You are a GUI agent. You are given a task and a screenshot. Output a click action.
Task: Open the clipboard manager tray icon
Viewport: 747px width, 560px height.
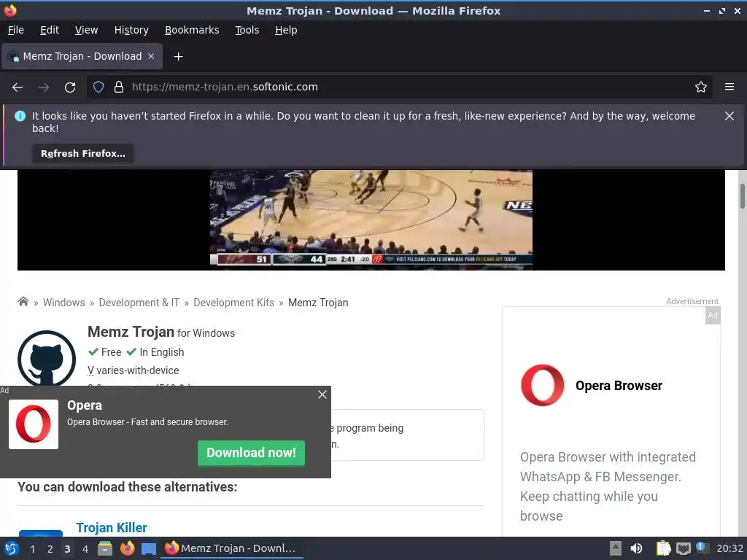[x=663, y=548]
